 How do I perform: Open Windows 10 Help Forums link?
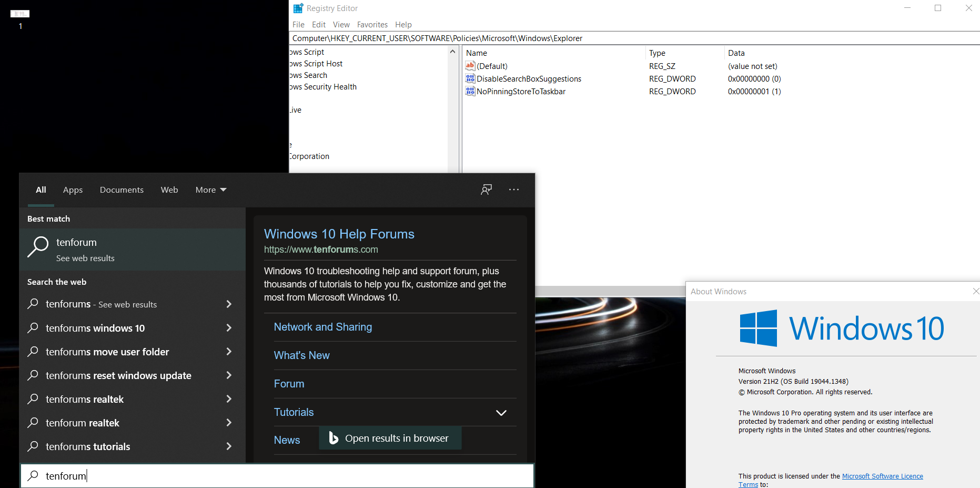pyautogui.click(x=339, y=234)
